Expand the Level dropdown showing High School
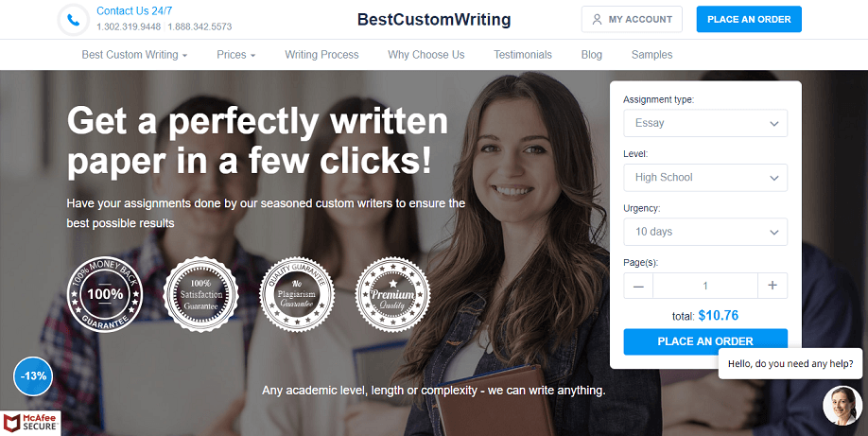 coord(705,177)
